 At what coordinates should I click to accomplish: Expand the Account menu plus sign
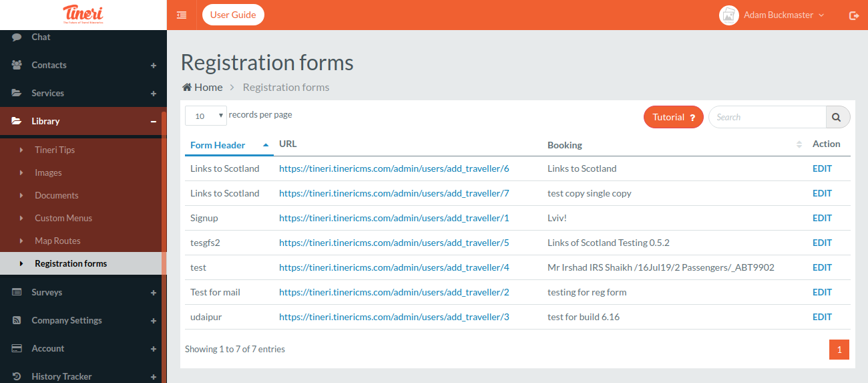[154, 349]
